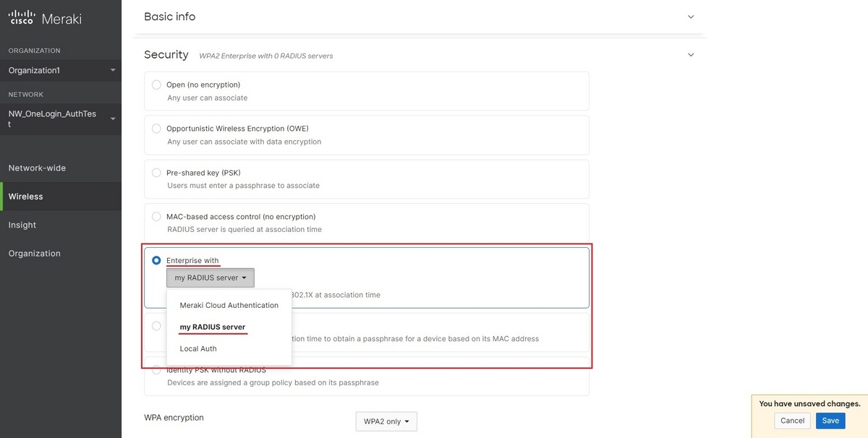
Task: Click Save to apply changes
Action: (x=830, y=421)
